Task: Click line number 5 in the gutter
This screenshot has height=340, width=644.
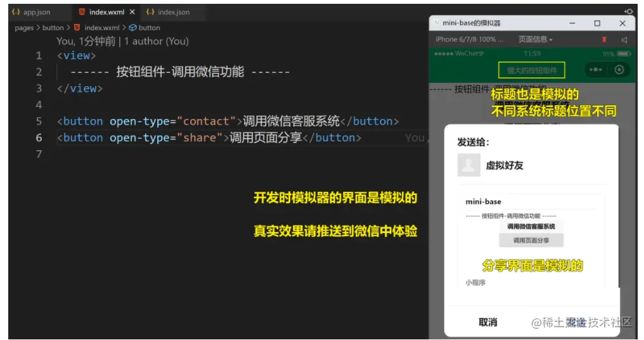Action: point(39,121)
